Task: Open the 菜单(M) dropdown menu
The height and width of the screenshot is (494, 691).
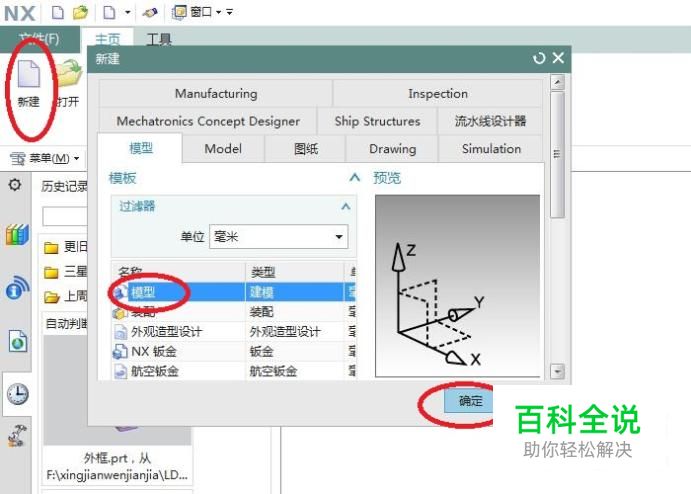Action: pyautogui.click(x=45, y=158)
